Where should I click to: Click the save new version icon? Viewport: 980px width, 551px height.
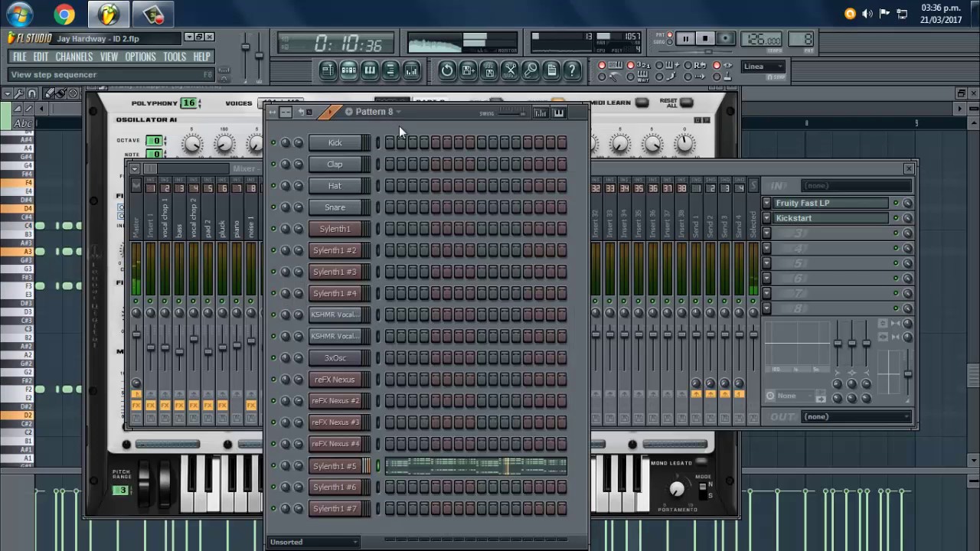pyautogui.click(x=468, y=70)
